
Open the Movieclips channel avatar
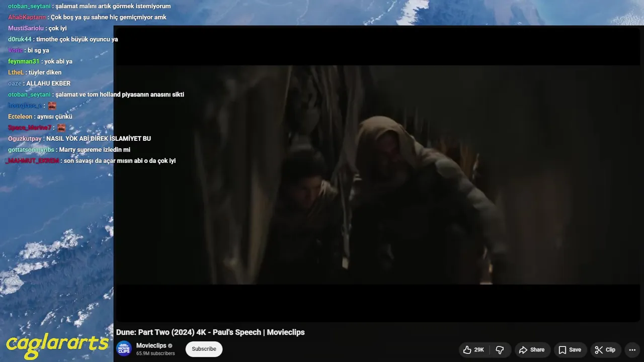coord(124,349)
